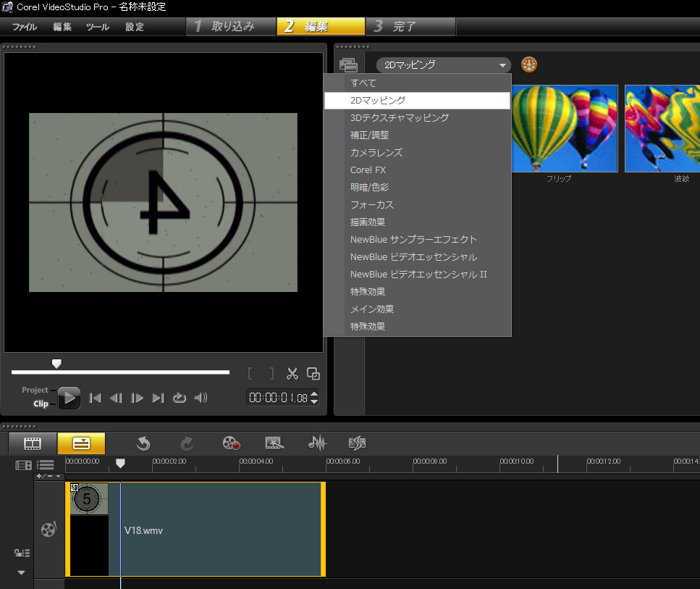This screenshot has height=589, width=700.
Task: Open the instant project painting creator icon
Action: (x=274, y=443)
